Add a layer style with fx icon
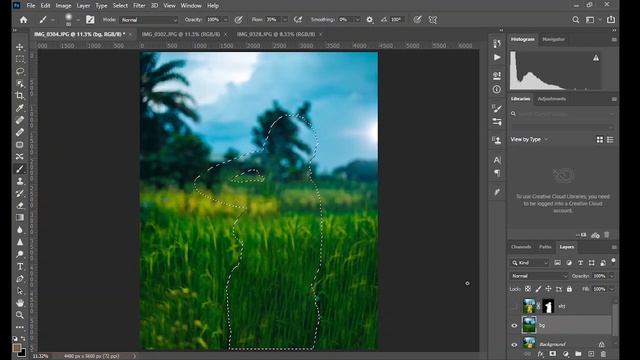 pyautogui.click(x=540, y=354)
